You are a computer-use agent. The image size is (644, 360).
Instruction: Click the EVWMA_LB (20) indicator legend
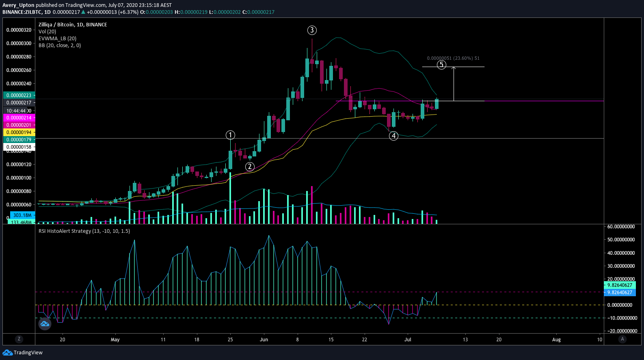click(x=57, y=39)
